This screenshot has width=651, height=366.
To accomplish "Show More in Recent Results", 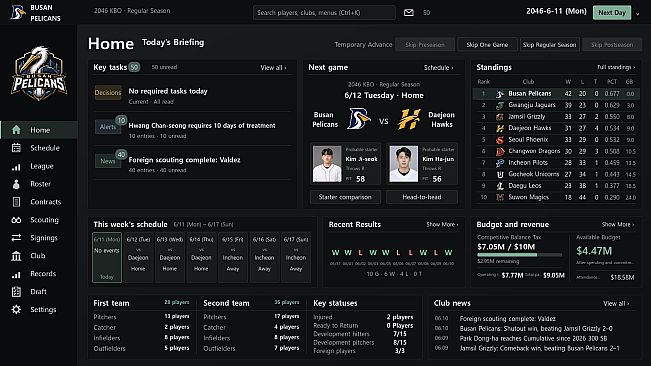I will tap(442, 224).
